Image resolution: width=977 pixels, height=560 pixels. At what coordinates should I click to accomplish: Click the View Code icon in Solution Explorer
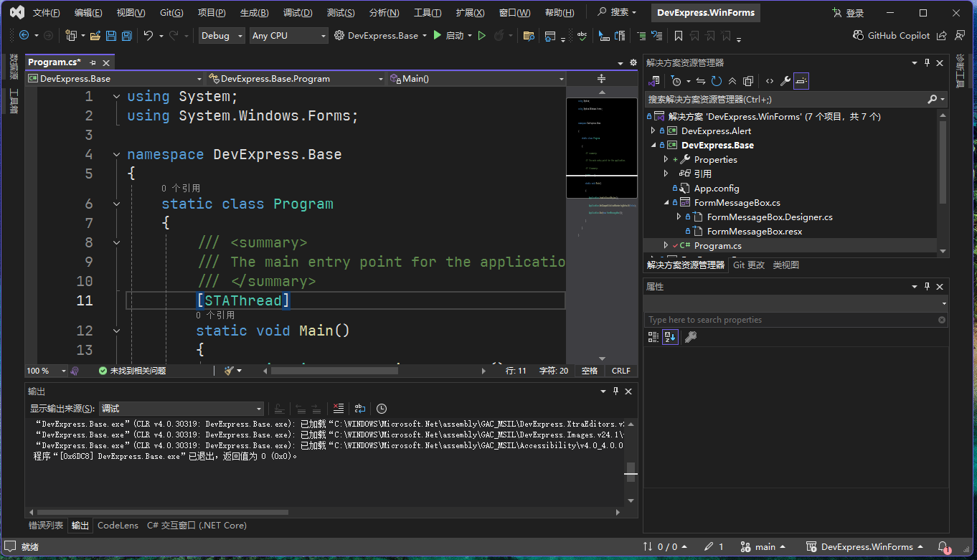pos(769,81)
